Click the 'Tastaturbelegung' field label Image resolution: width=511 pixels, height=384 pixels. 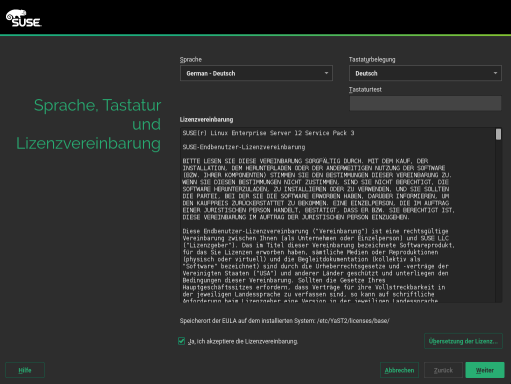pyautogui.click(x=372, y=60)
